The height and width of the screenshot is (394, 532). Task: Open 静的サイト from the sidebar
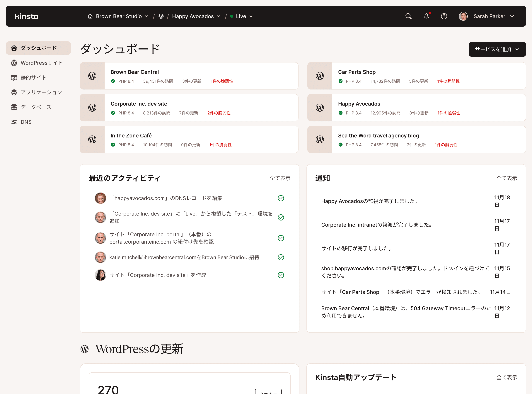tap(33, 77)
